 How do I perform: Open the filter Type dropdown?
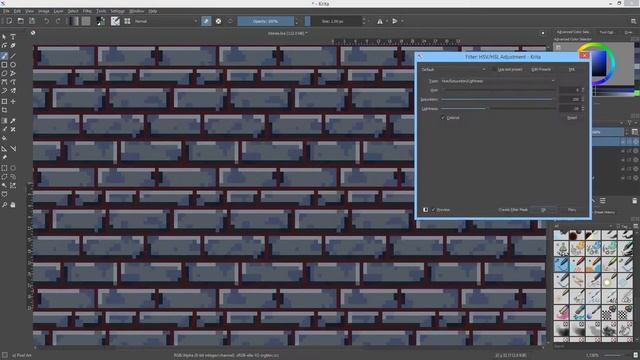[x=498, y=81]
